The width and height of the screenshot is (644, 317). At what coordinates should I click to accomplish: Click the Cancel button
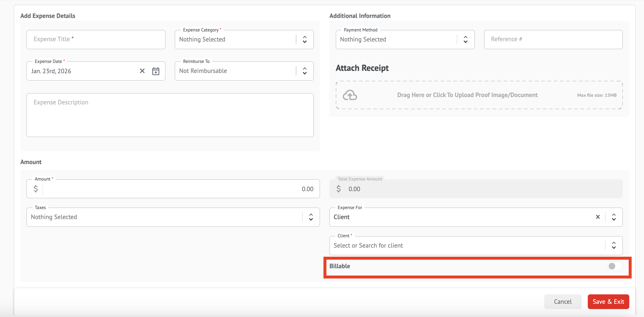pyautogui.click(x=562, y=302)
